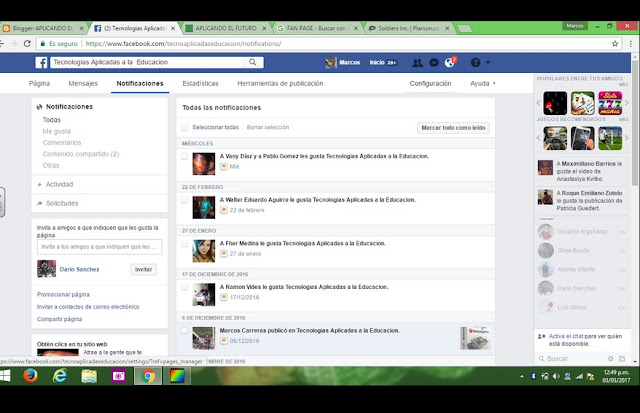Bookmark this page with the star icon
Screen dimensions: 640x413
[x=615, y=44]
